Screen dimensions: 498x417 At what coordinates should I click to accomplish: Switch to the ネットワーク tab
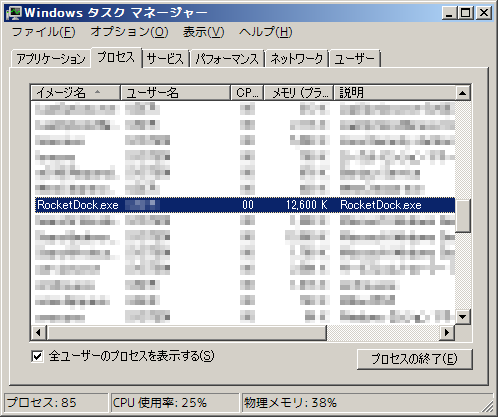pyautogui.click(x=297, y=59)
